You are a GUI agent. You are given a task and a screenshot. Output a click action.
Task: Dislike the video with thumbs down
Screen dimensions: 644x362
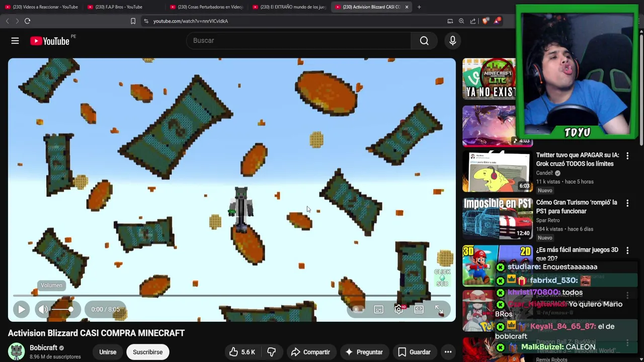272,352
